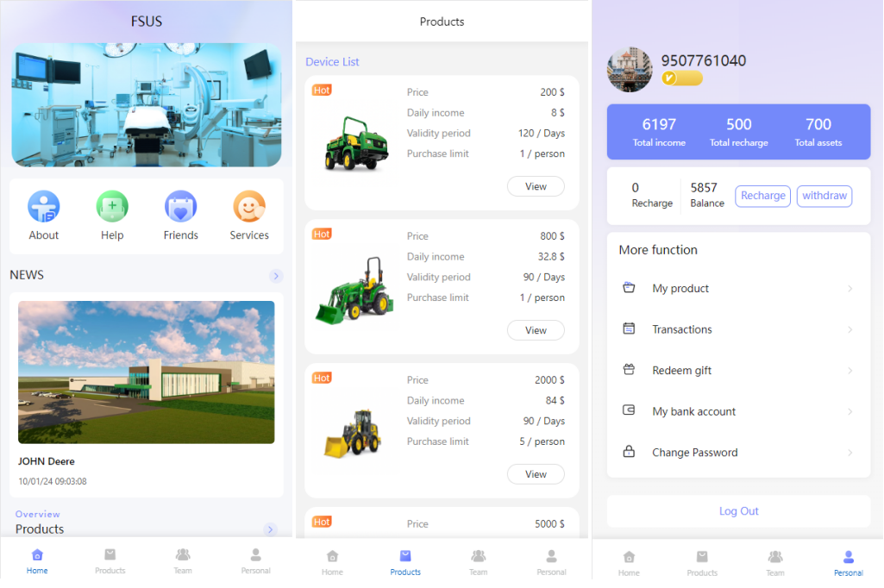The image size is (884, 588).
Task: Open Change Password menu entry
Action: point(738,453)
